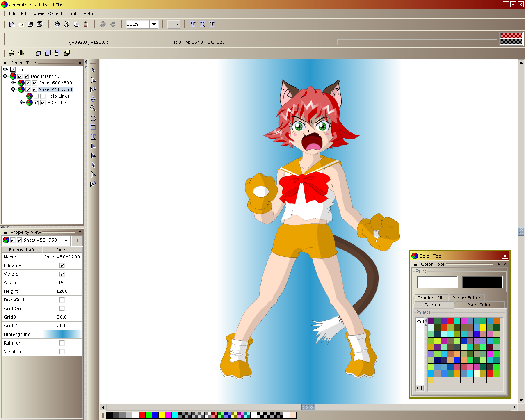525x420 pixels.
Task: Expand the Sheet 600x800 node
Action: [14, 83]
